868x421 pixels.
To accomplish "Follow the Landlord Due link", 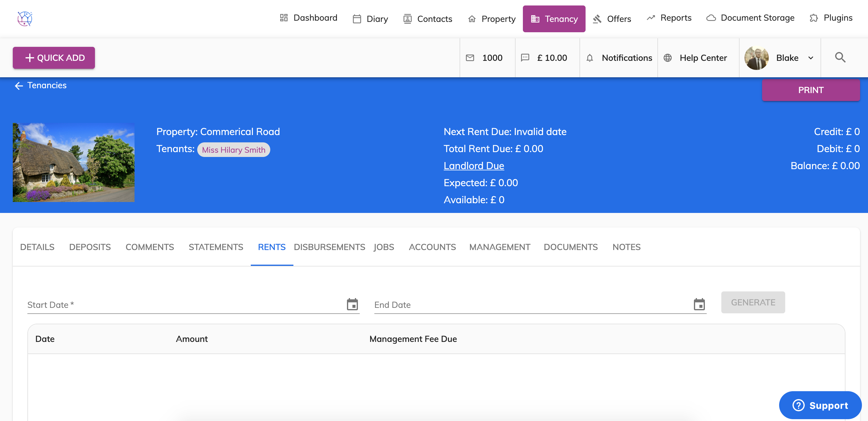I will (x=474, y=166).
